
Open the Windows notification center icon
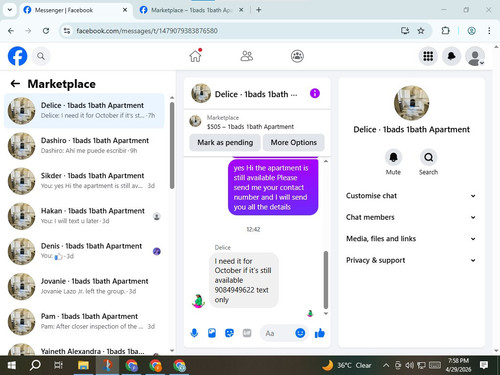pos(484,365)
